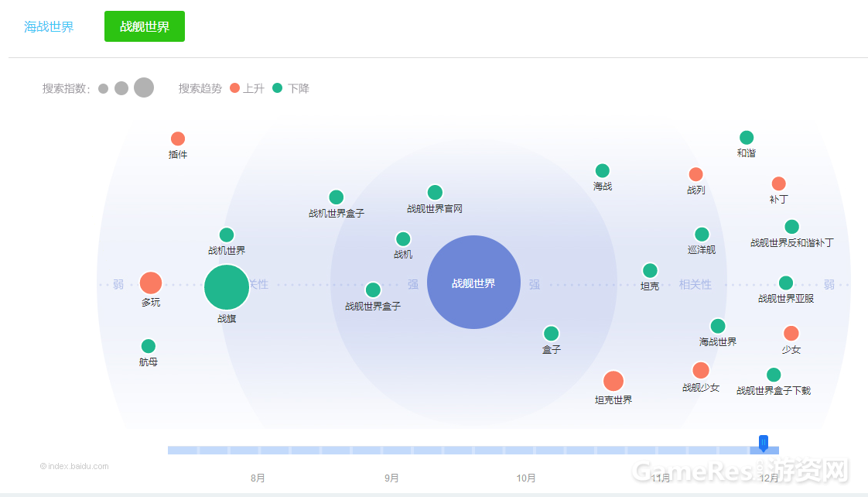Select the green 战舰世界 tab
The image size is (868, 497).
point(145,26)
